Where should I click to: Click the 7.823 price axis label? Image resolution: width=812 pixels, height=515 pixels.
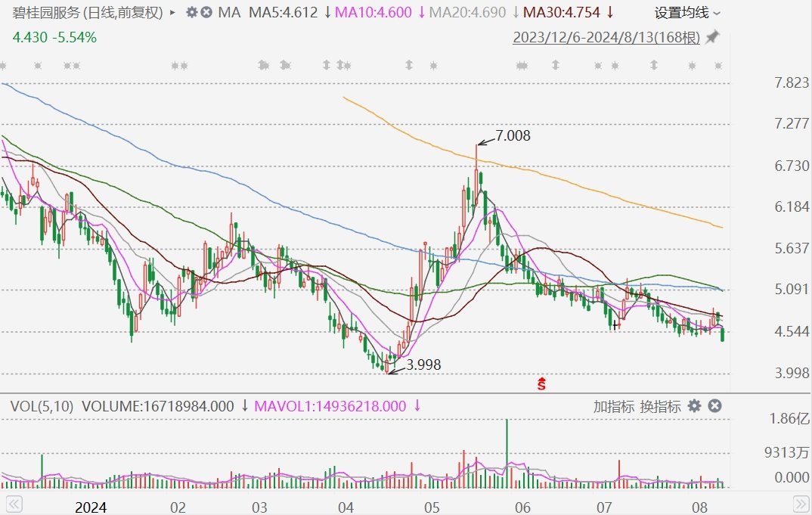coord(792,83)
